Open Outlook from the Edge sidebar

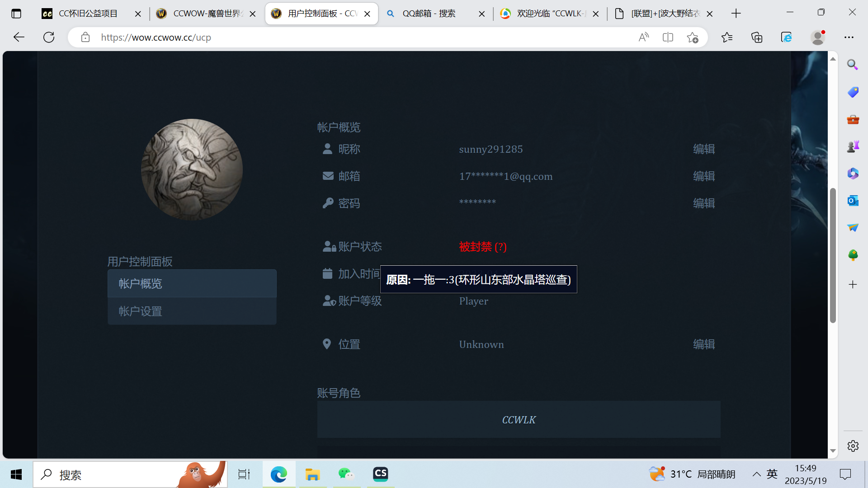(x=853, y=200)
